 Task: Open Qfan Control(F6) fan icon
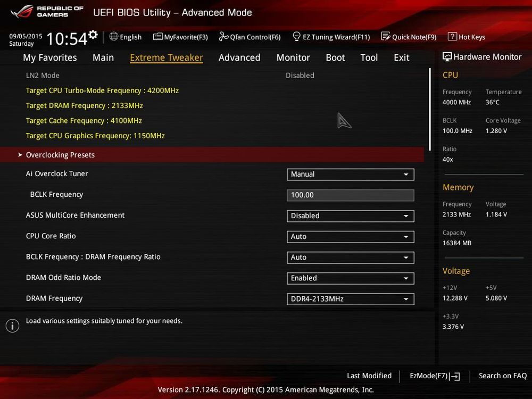[x=223, y=36]
